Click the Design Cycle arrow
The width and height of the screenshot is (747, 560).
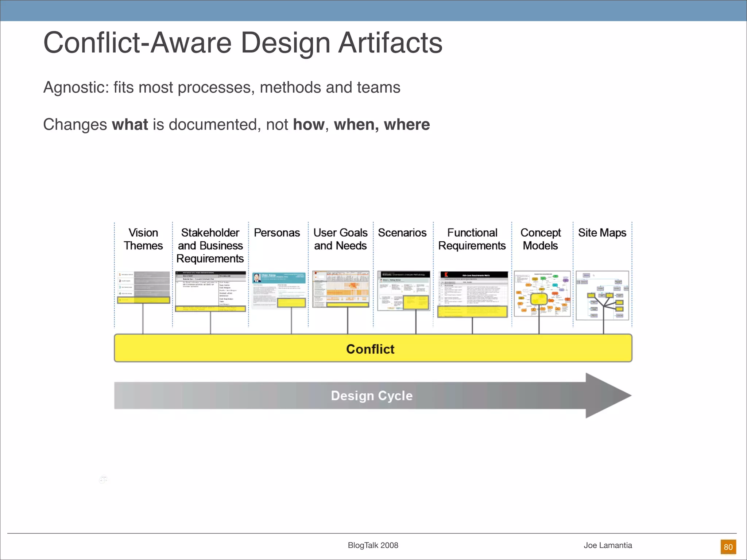click(x=372, y=396)
